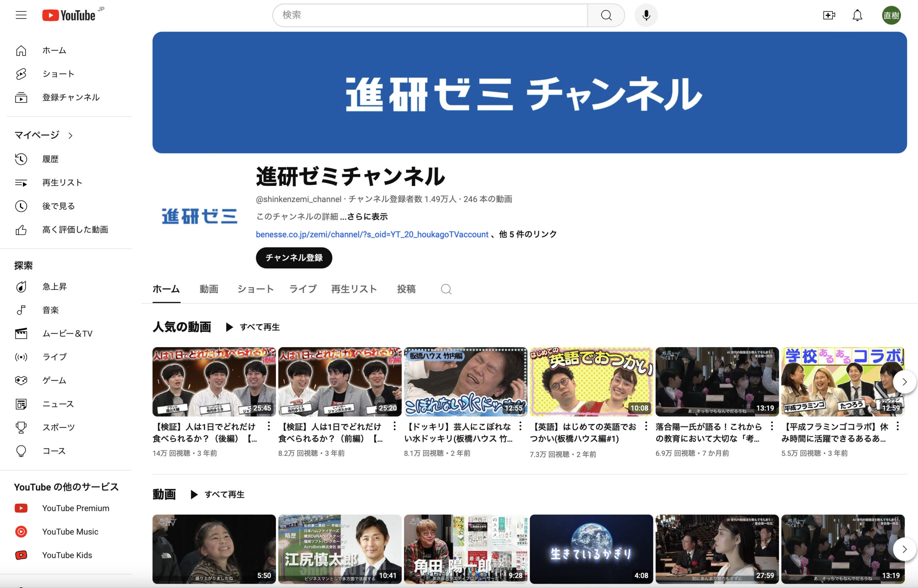Search within channel using tab magnifier icon

click(x=446, y=289)
